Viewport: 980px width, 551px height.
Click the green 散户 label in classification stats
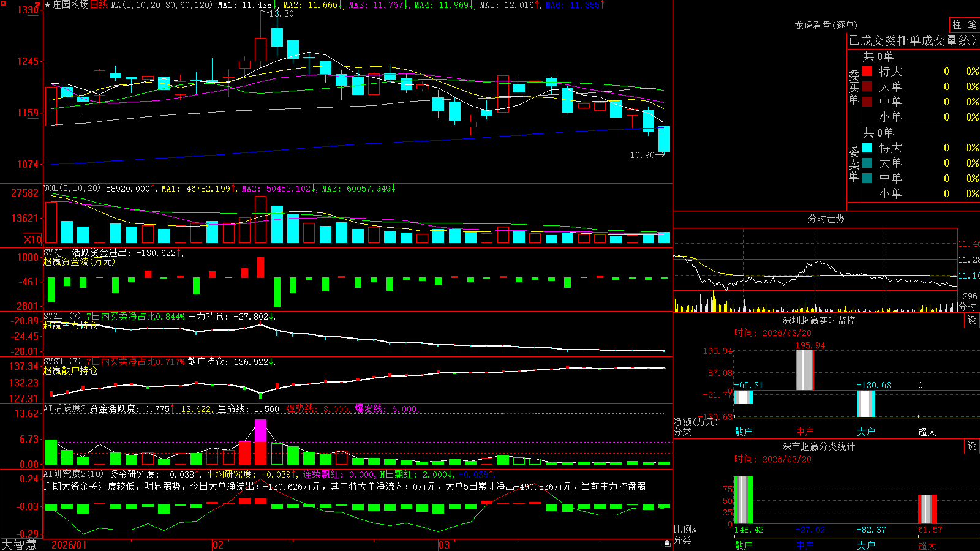(x=744, y=545)
